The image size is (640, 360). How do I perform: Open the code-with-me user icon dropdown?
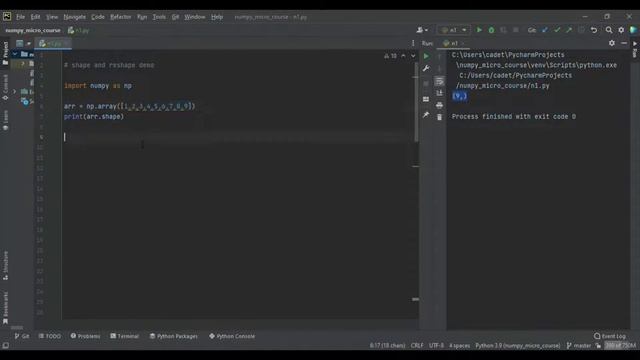click(422, 30)
